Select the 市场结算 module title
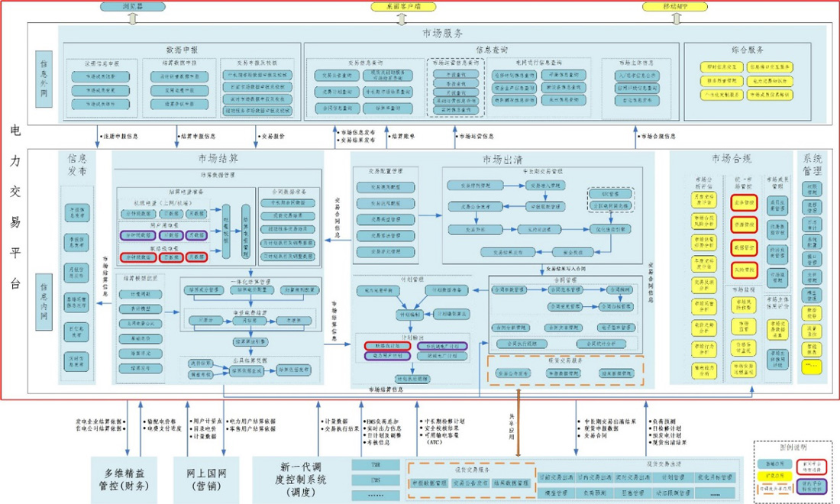840x504 pixels. click(218, 159)
